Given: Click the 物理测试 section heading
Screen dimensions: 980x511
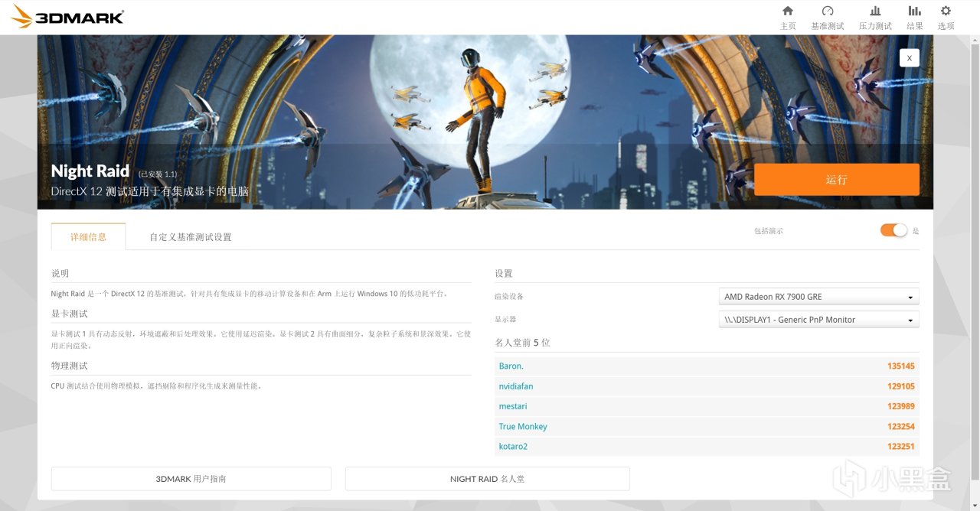Looking at the screenshot, I should (70, 366).
